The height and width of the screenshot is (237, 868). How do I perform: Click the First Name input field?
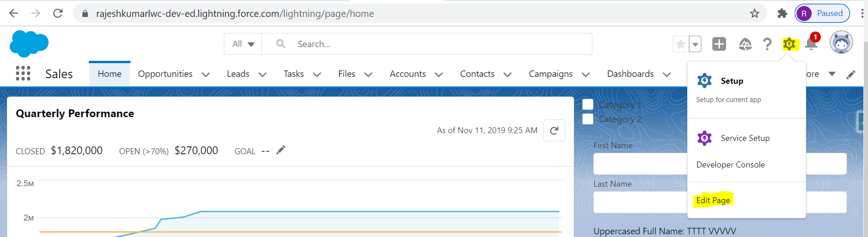pos(720,163)
